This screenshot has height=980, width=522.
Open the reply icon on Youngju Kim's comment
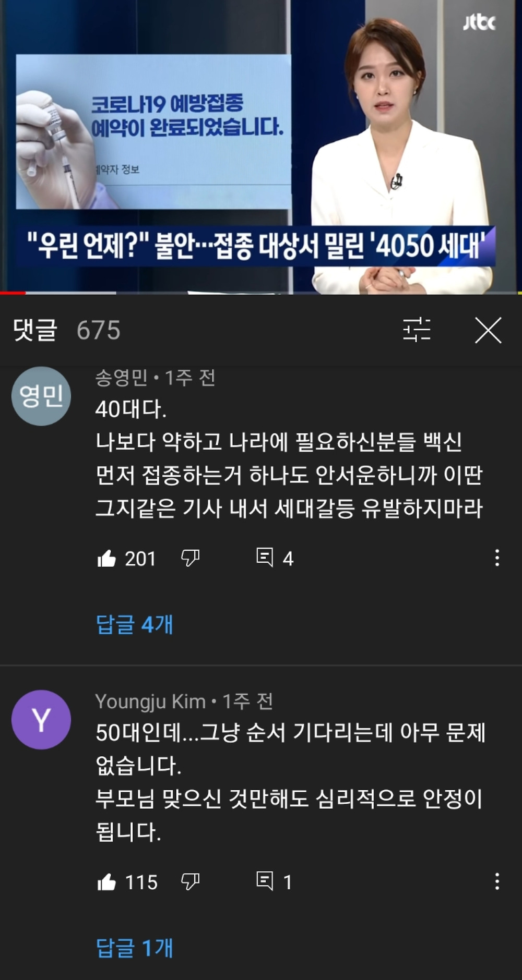pyautogui.click(x=265, y=881)
